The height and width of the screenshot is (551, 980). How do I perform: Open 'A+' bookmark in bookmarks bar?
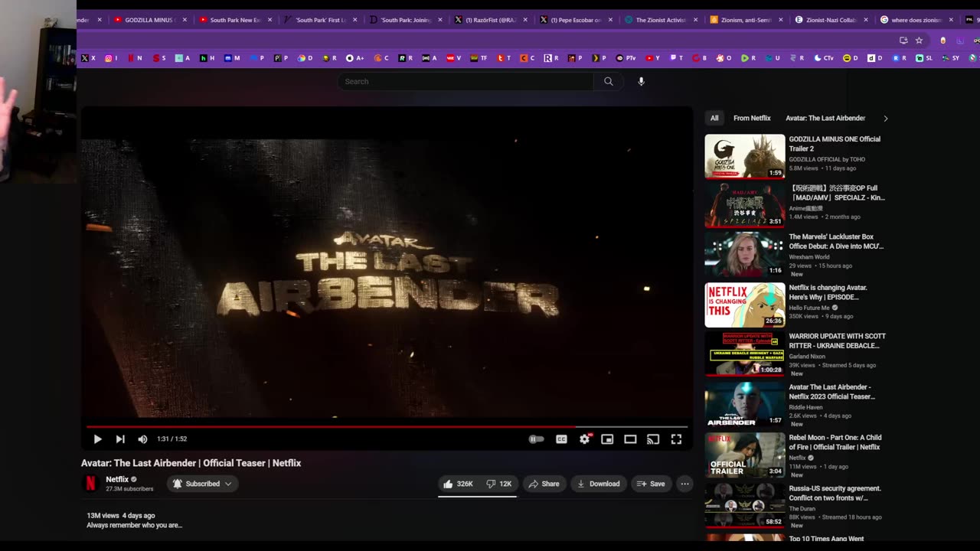(354, 58)
